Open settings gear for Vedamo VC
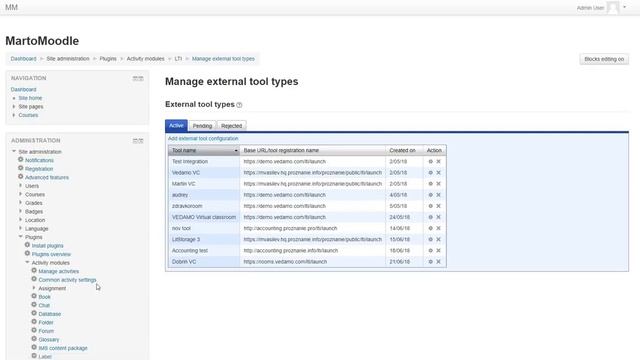This screenshot has width=640, height=360. pyautogui.click(x=430, y=173)
